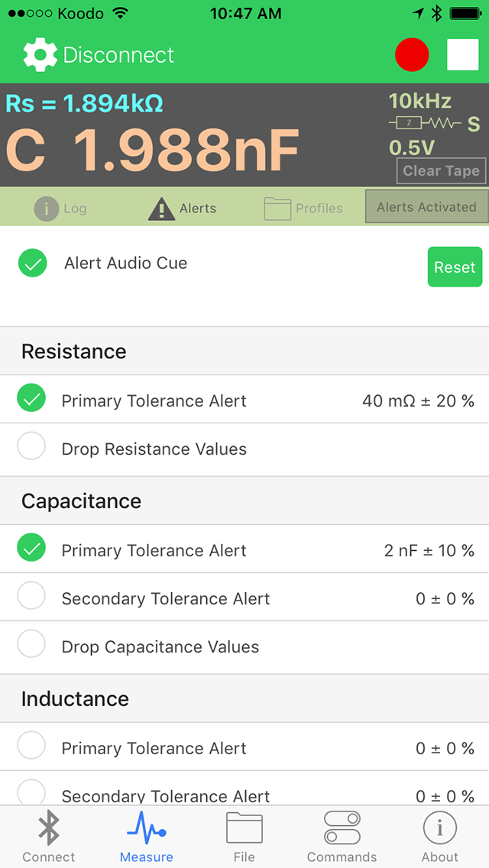
Task: Tap the Clear Tape button
Action: (441, 171)
